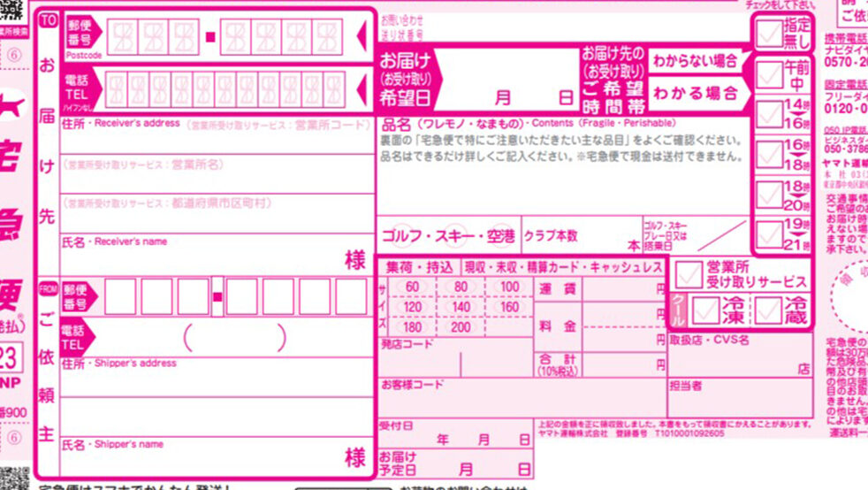Select size 60 in the size grid
Screen dimensions: 868x490
coord(413,287)
